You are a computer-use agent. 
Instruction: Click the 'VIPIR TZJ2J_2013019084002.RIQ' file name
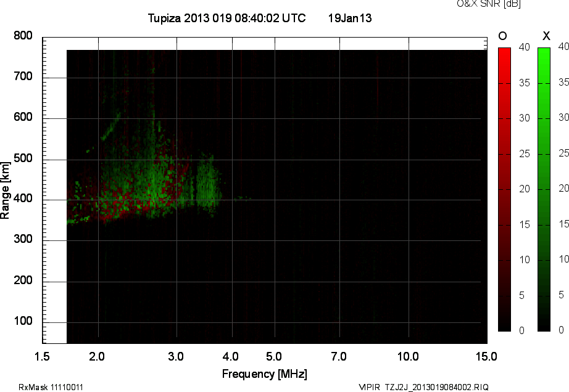coord(423,387)
